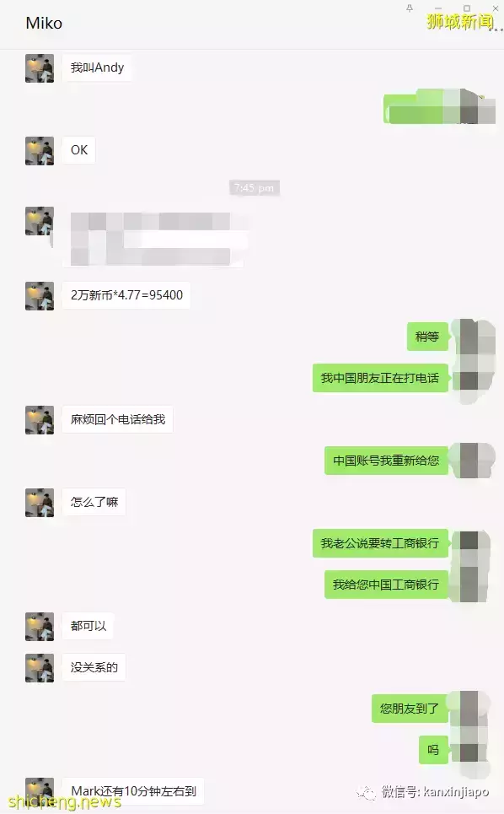Image resolution: width=504 pixels, height=814 pixels.
Task: Maximize the Miko chat window
Action: (x=467, y=8)
